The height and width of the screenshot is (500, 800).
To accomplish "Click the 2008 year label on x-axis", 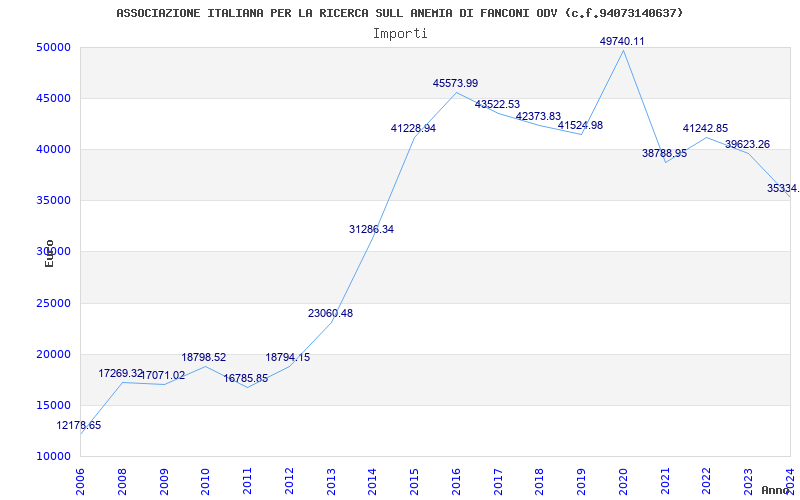I will point(122,481).
